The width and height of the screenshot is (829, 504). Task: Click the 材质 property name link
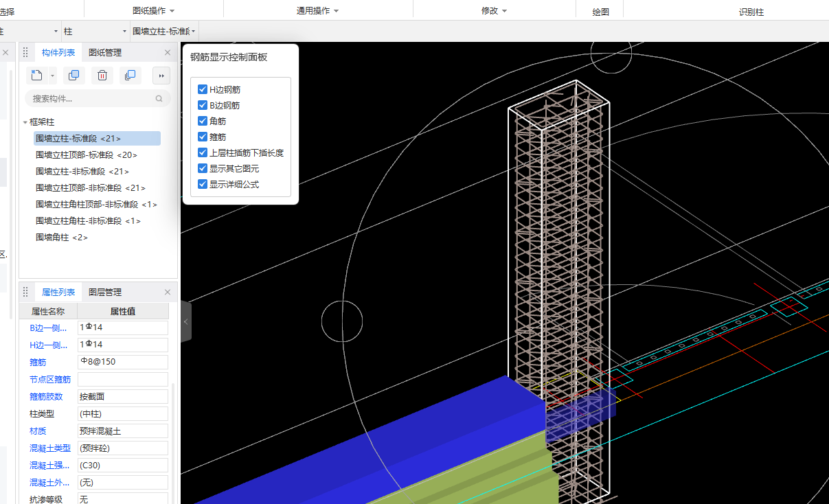point(38,431)
